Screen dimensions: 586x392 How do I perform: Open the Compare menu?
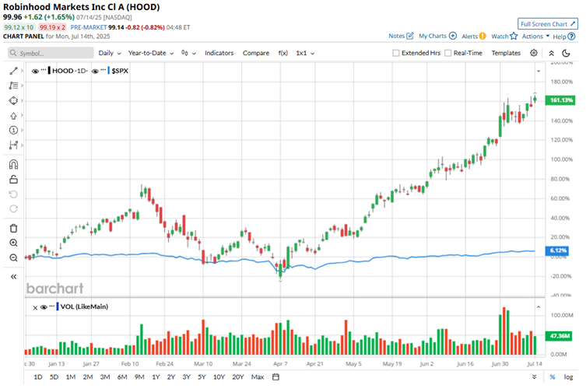coord(256,53)
